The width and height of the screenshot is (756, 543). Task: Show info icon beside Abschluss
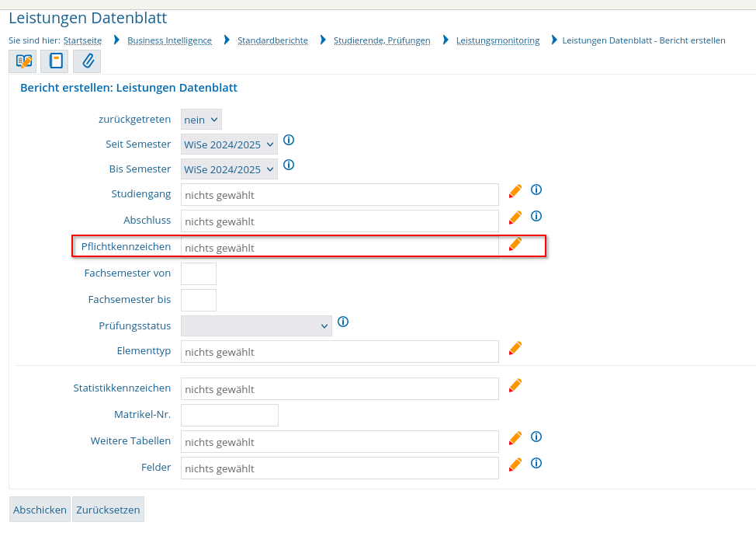[536, 216]
